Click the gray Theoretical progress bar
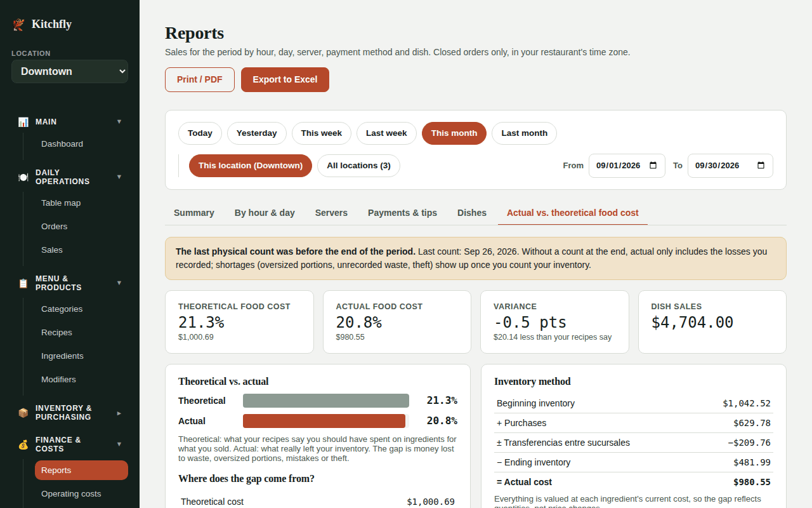 tap(326, 401)
